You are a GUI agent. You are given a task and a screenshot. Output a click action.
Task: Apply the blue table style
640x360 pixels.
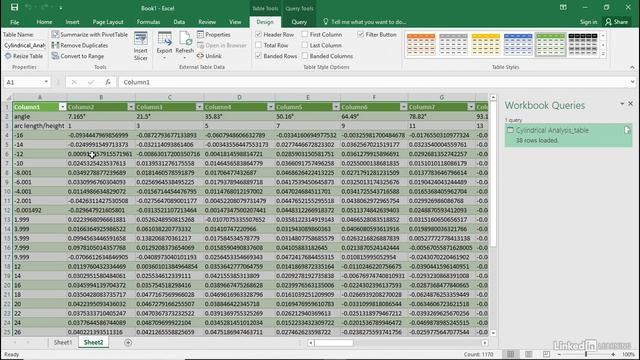coord(518,44)
